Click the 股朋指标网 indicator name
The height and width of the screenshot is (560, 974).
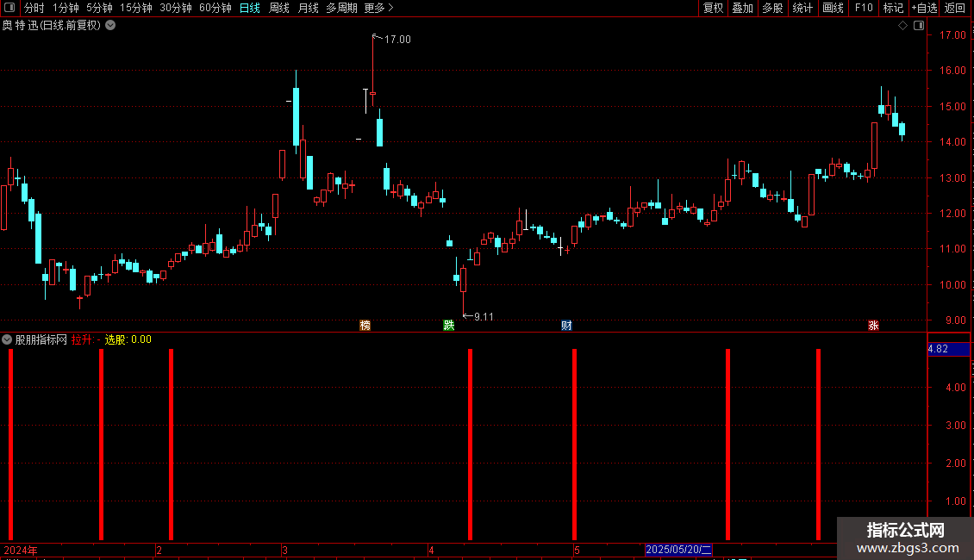[x=41, y=339]
